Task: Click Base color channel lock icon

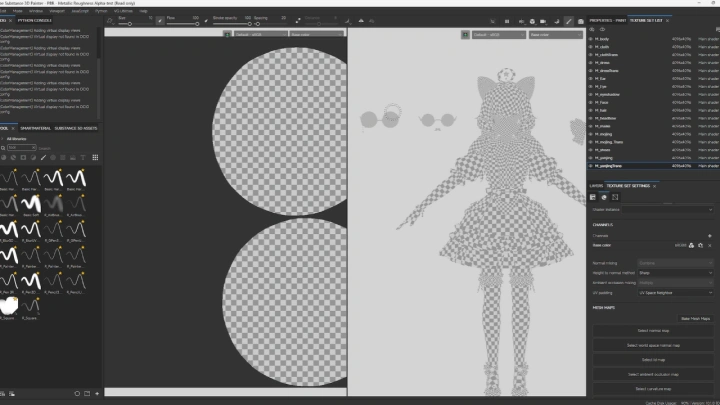Action: [x=691, y=245]
